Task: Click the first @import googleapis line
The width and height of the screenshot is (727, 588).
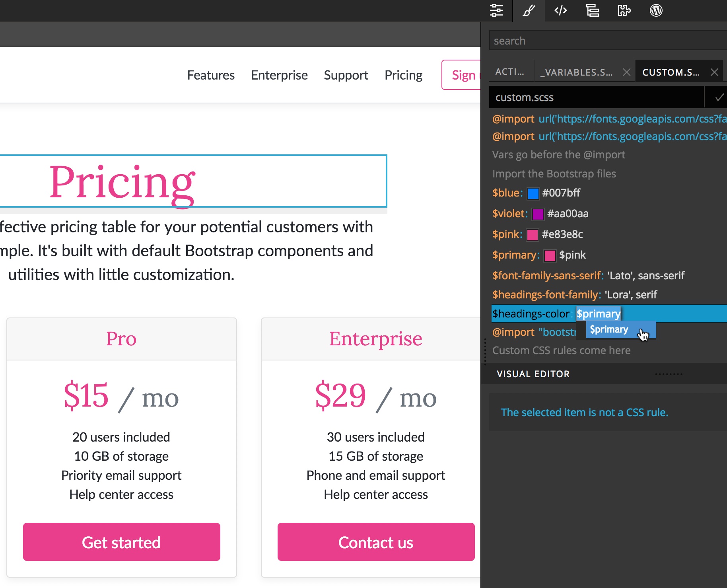Action: click(x=609, y=119)
